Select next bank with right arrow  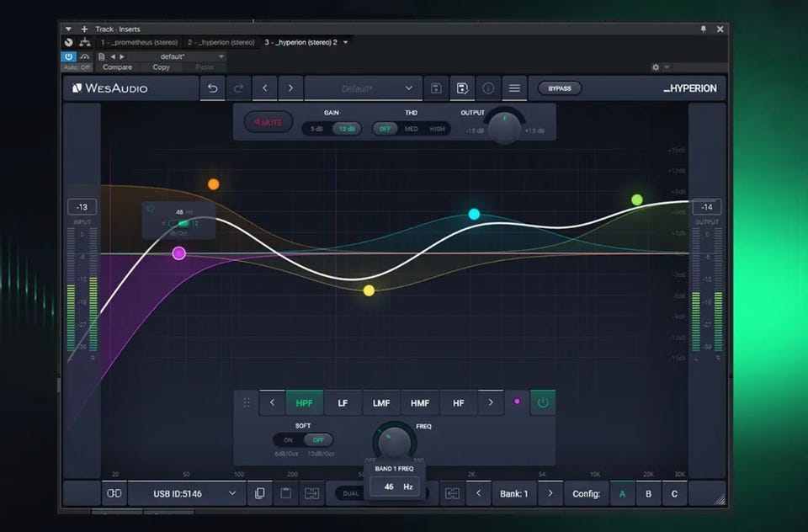point(550,493)
